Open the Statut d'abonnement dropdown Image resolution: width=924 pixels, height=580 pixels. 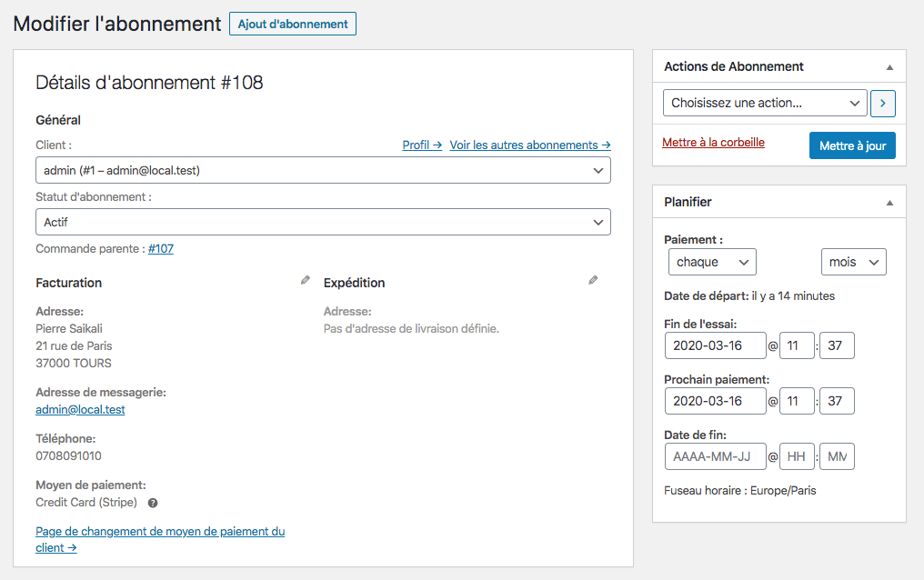point(323,221)
